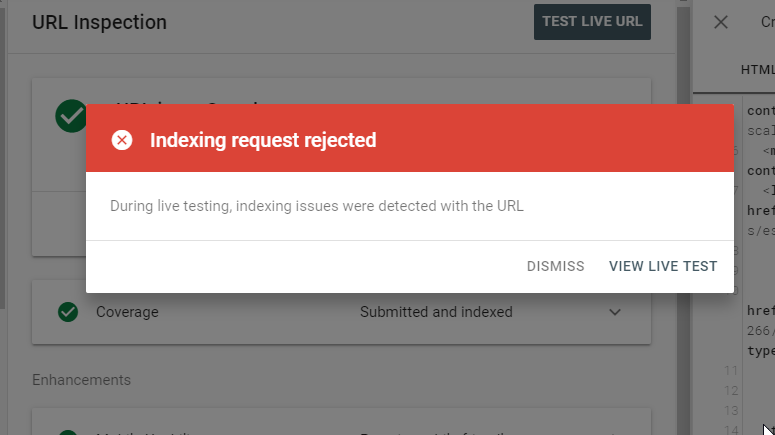Open the Coverage row label
The height and width of the screenshot is (435, 775).
click(127, 312)
